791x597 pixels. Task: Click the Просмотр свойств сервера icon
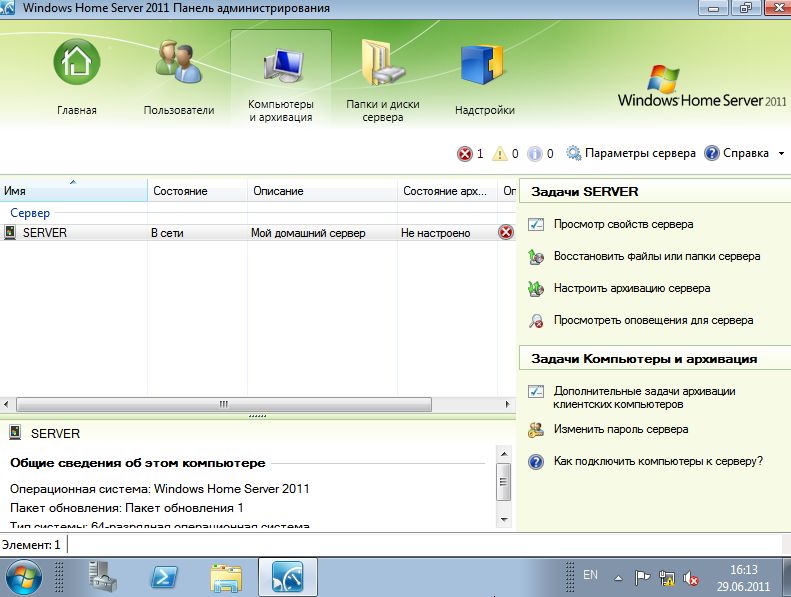536,224
